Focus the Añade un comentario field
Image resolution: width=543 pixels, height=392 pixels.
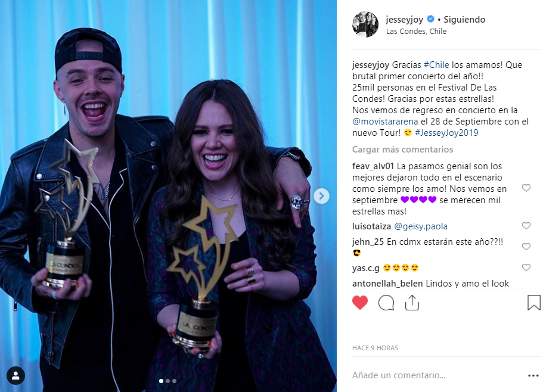[x=436, y=375]
